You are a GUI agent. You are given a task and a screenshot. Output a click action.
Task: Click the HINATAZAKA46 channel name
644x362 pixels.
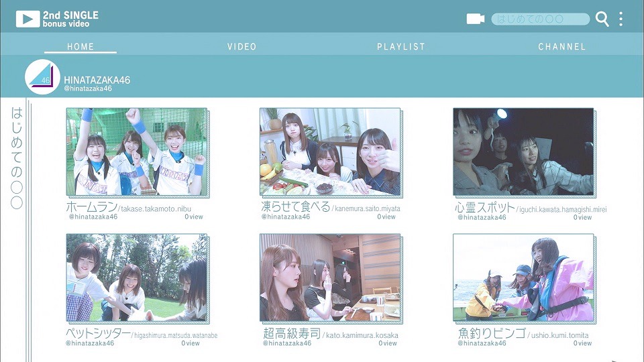pyautogui.click(x=97, y=80)
